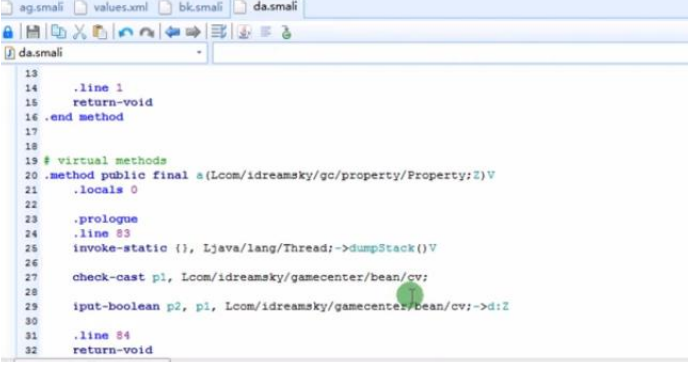Click '.prologue' on line 23
The width and height of the screenshot is (691, 370).
point(105,219)
